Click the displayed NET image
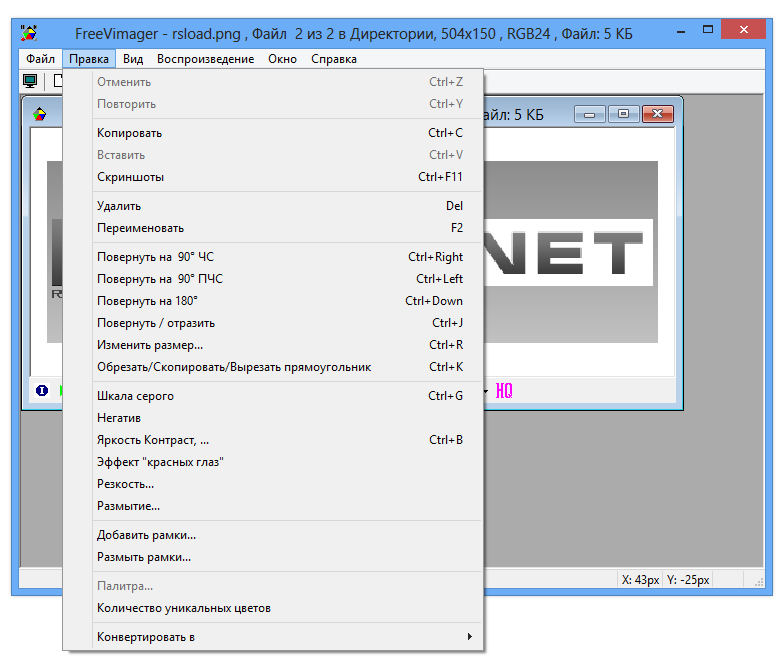The image size is (780, 667). coord(571,252)
